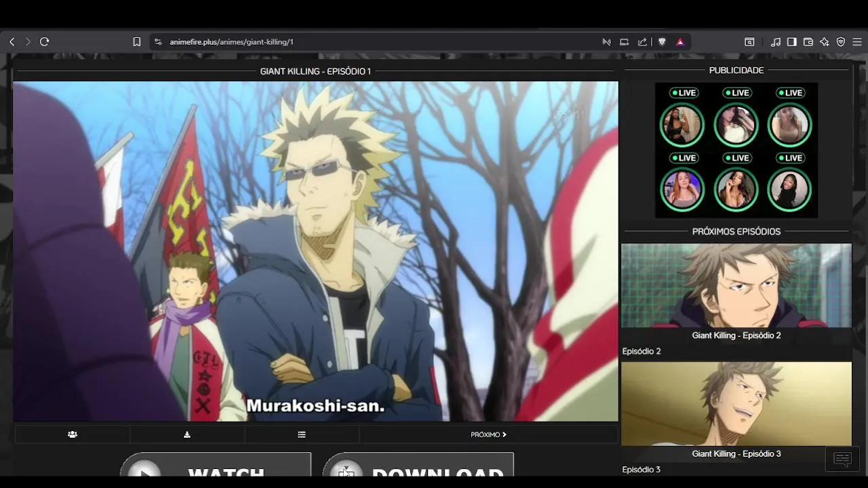Go to next episode via PRÓXIMO
Viewport: 868px width, 488px height.
488,434
